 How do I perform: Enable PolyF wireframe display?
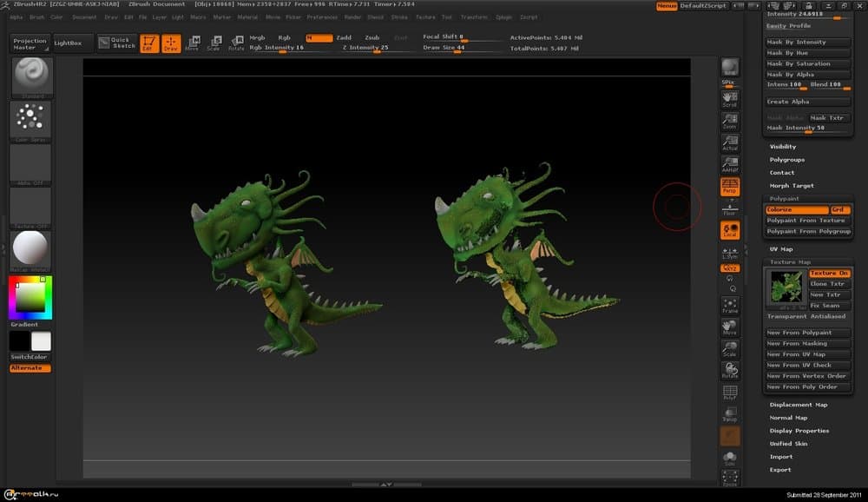point(730,393)
